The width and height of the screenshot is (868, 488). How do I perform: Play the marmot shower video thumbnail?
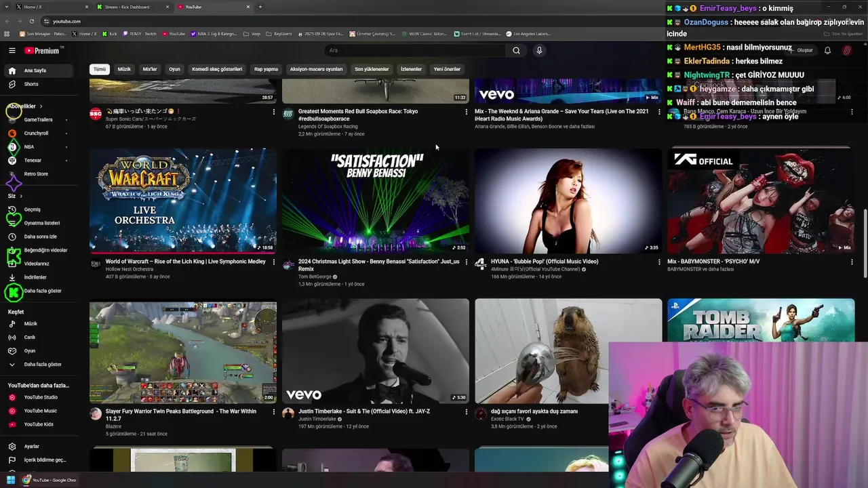point(568,351)
